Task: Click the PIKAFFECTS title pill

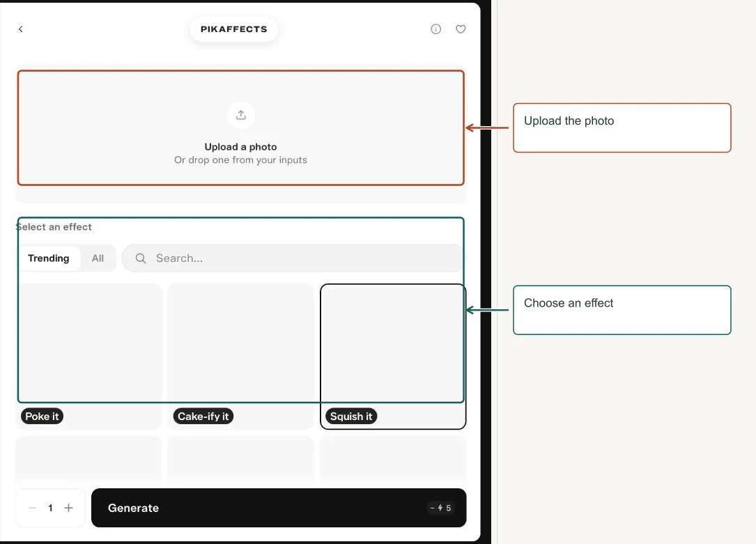Action: tap(234, 29)
